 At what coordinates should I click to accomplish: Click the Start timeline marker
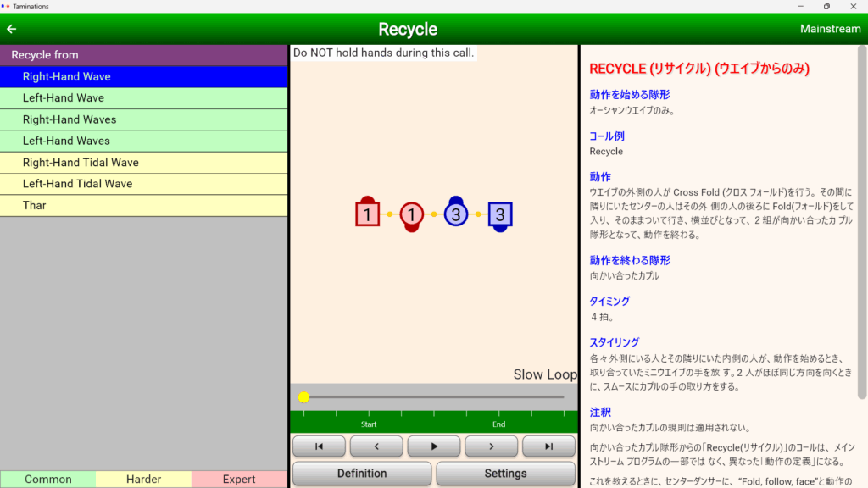pos(369,424)
